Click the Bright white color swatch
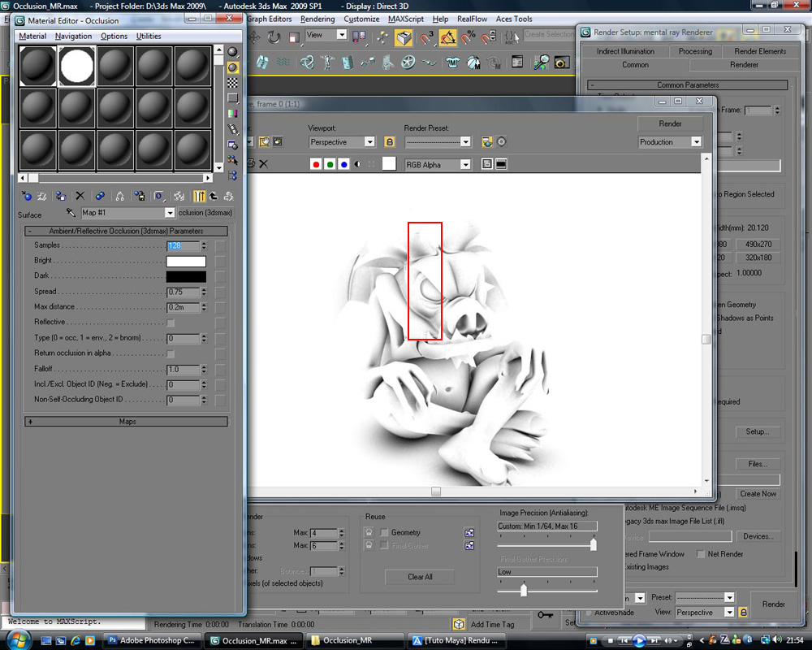812x650 pixels. pyautogui.click(x=186, y=261)
